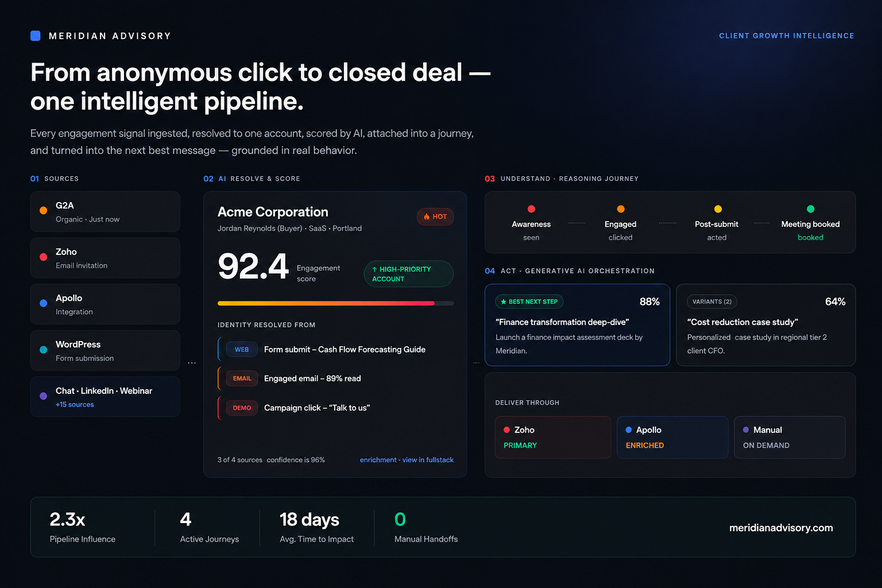Click the 04 ACT GENERATIVE AI ORCHESTRATION heading
The image size is (882, 588).
click(570, 270)
